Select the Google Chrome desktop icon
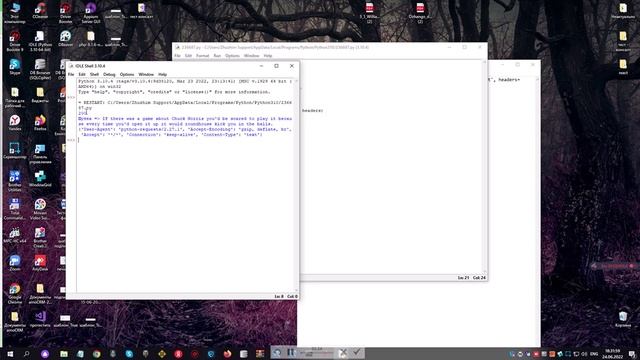640x360 pixels. point(15,293)
